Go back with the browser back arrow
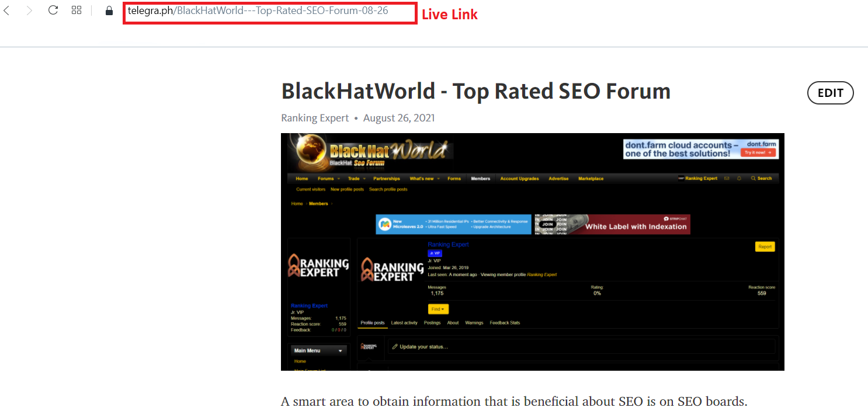The width and height of the screenshot is (868, 411). (7, 11)
